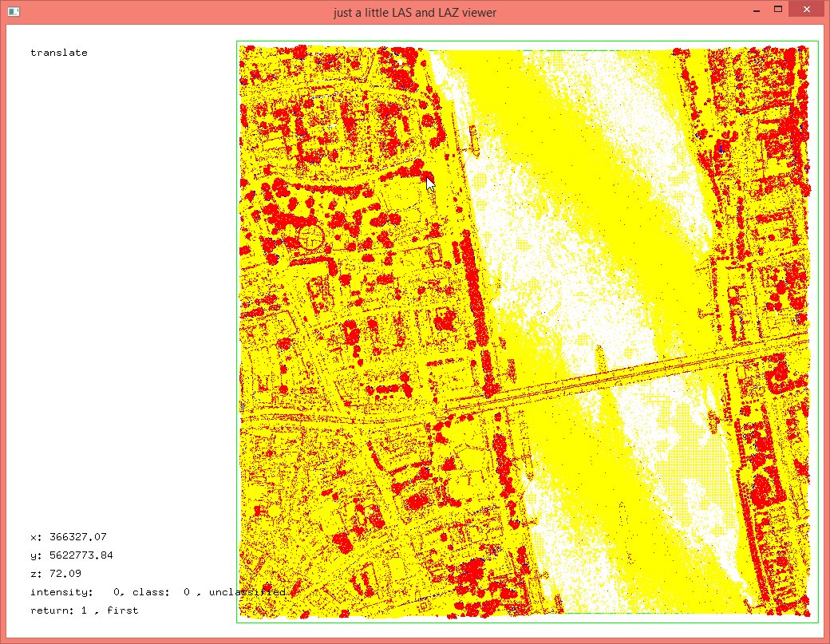Minimize the LAS viewer window
This screenshot has width=830, height=644.
tap(754, 10)
